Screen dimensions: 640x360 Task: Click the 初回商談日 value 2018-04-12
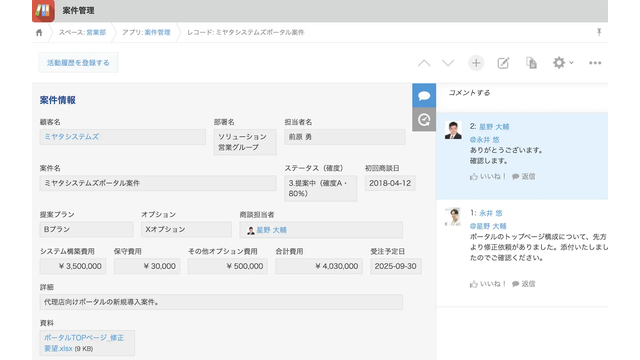390,183
